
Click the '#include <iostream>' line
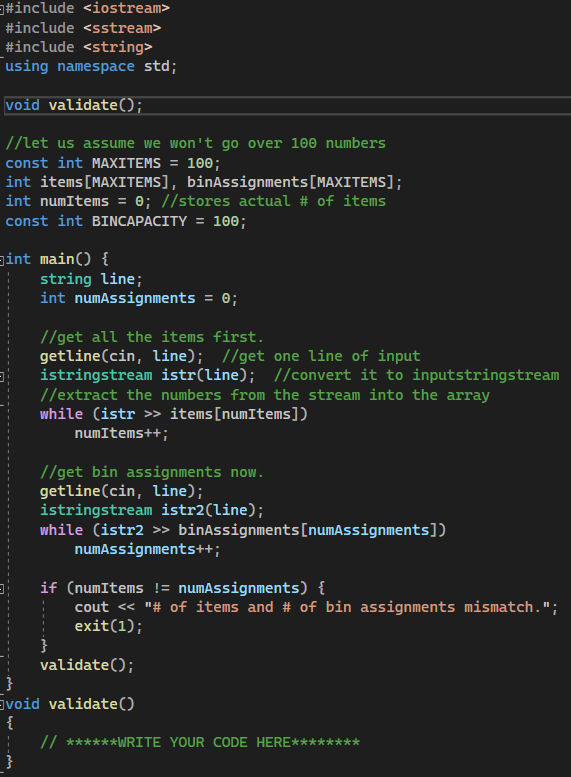[88, 8]
